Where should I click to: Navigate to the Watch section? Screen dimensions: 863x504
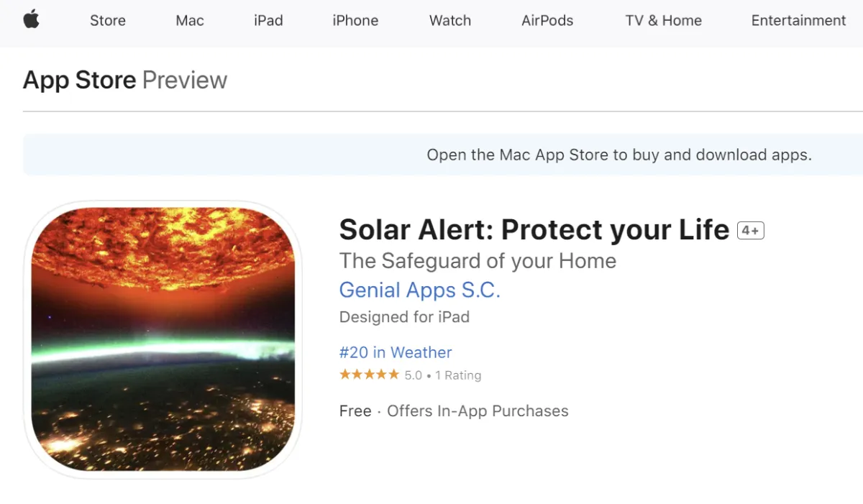pos(450,21)
